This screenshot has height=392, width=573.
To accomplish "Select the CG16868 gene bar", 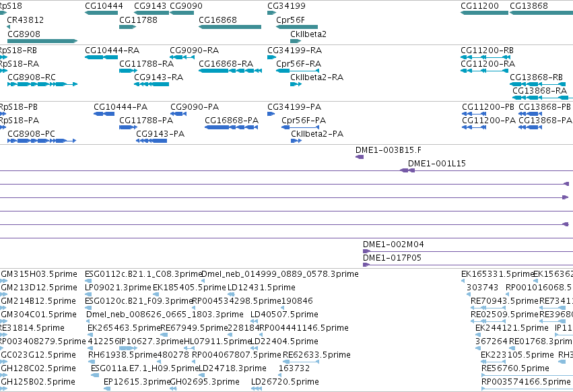I will (230, 27).
